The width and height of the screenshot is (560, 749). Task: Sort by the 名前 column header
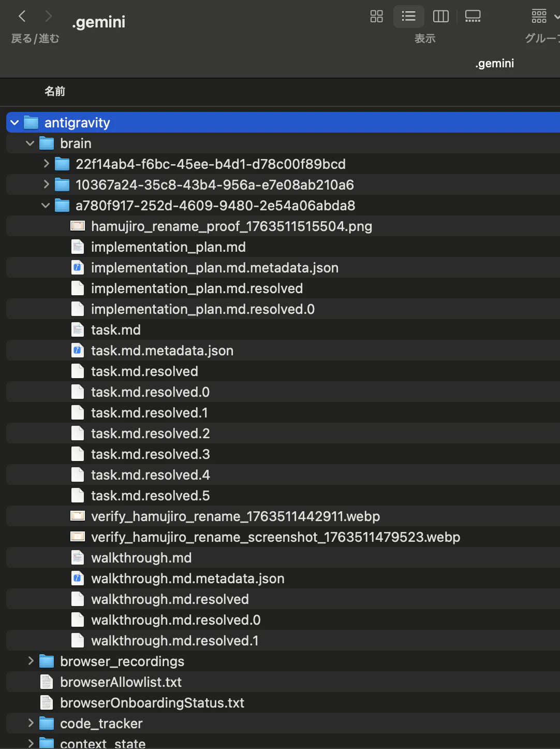coord(55,92)
